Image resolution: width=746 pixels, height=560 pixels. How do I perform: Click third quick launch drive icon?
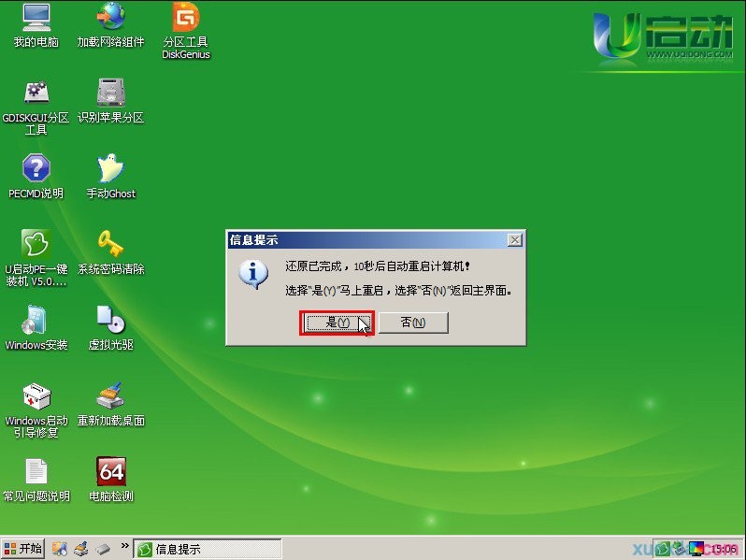[x=103, y=549]
